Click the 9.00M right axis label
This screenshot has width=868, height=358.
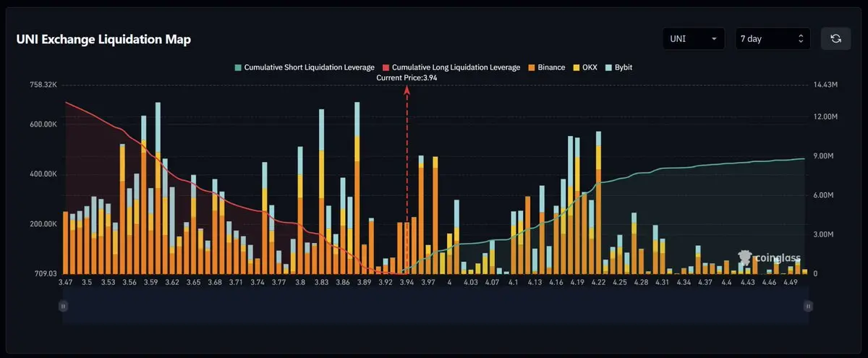[x=824, y=156]
